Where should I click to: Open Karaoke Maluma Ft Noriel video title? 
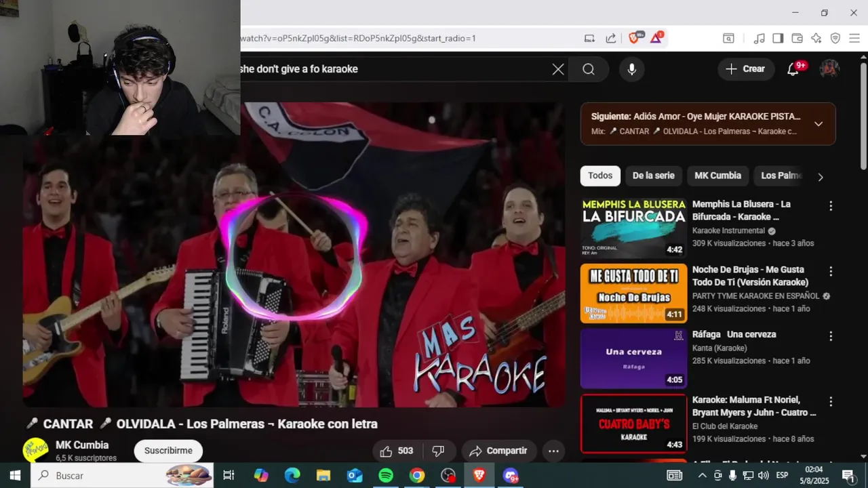(x=754, y=406)
